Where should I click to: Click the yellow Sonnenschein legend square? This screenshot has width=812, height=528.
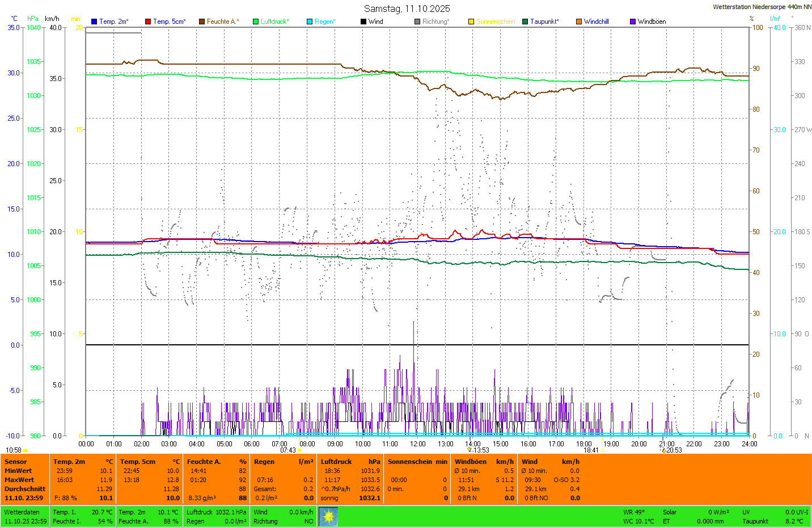click(x=471, y=22)
